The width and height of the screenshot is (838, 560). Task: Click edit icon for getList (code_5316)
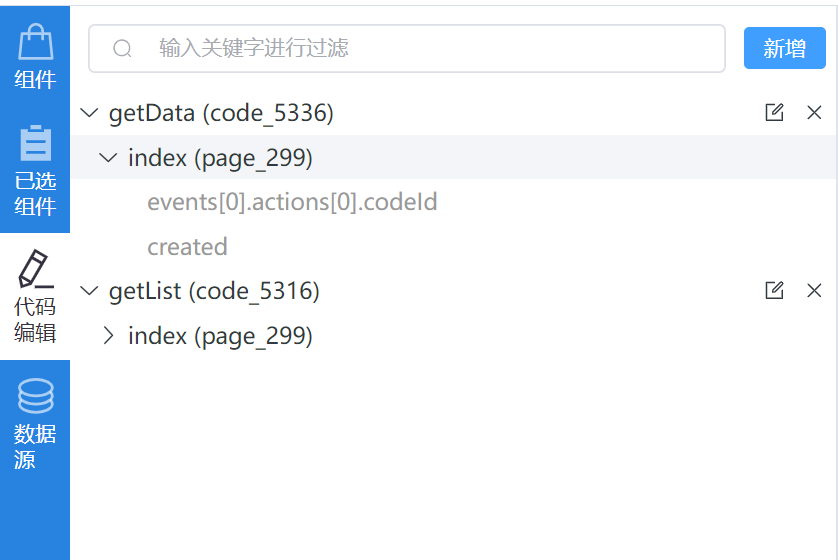click(x=774, y=291)
